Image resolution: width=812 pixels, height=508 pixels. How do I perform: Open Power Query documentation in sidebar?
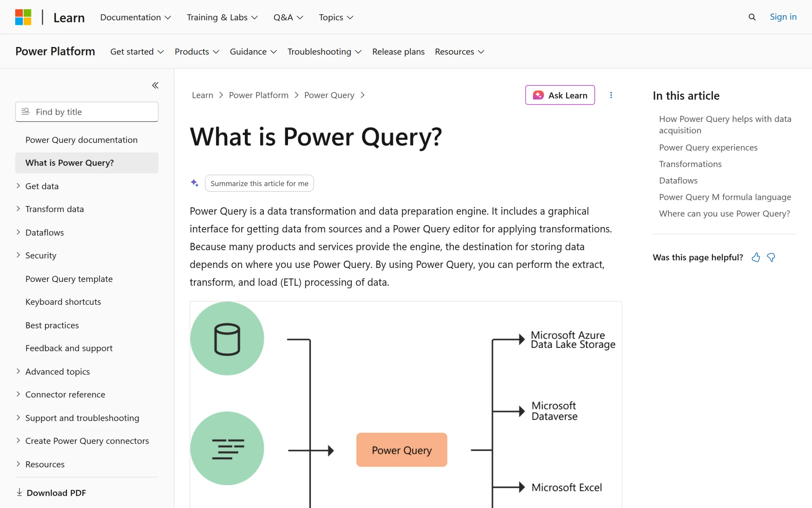point(81,140)
